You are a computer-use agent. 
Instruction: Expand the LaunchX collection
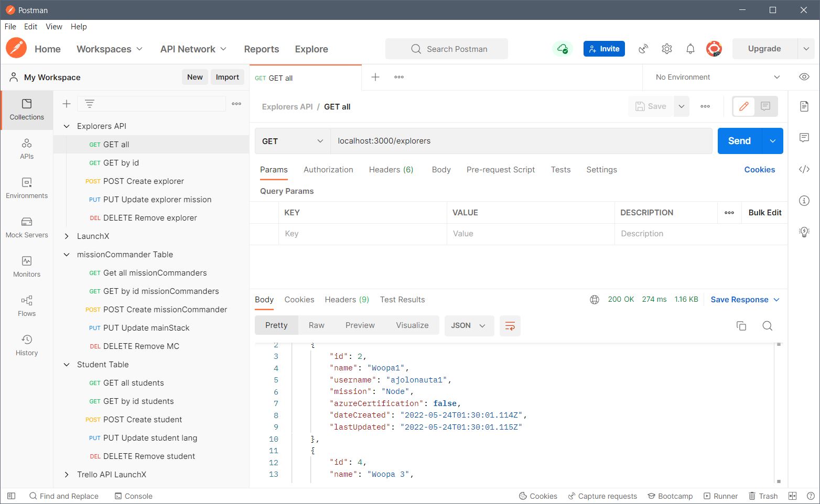pos(67,236)
